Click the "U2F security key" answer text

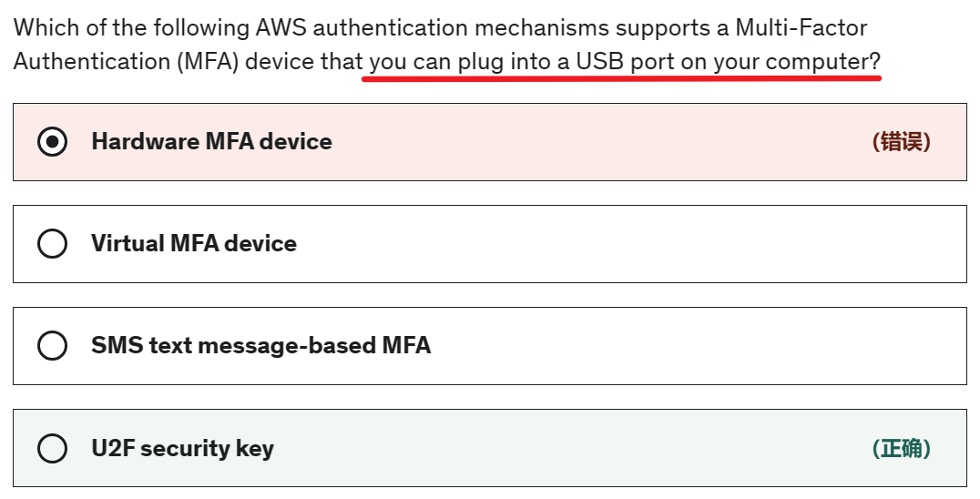point(182,449)
